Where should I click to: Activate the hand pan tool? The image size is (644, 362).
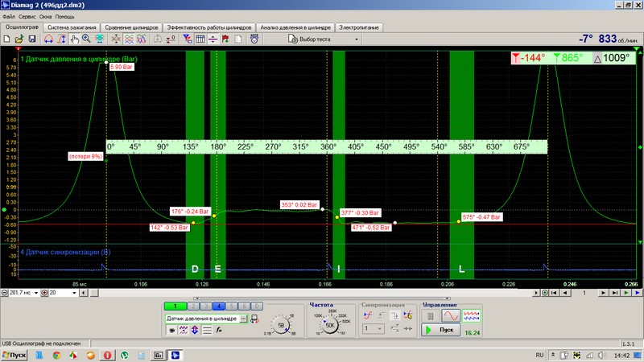(74, 39)
